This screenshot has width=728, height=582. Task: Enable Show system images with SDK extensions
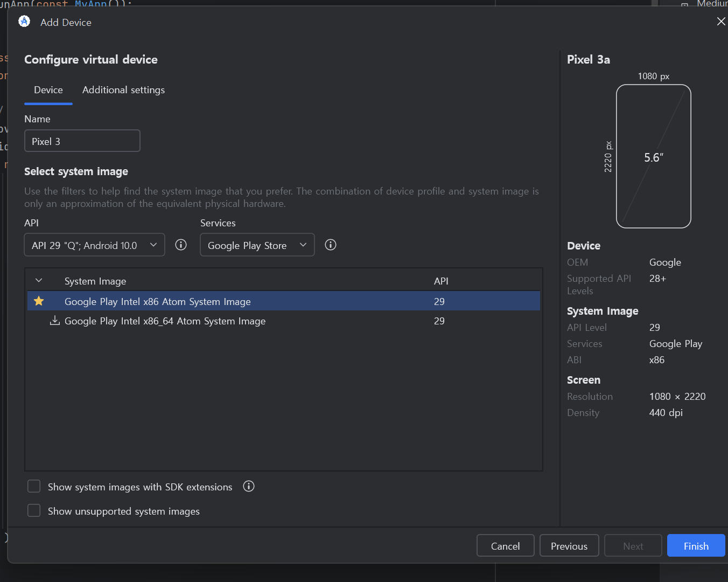coord(34,487)
